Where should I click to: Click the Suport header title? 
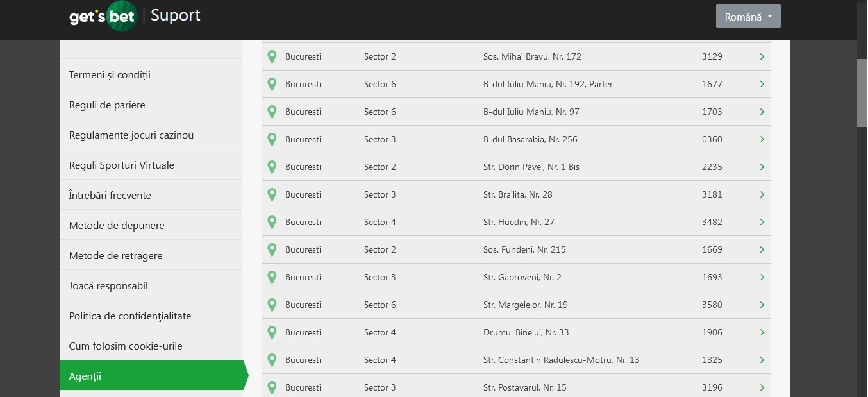point(176,15)
